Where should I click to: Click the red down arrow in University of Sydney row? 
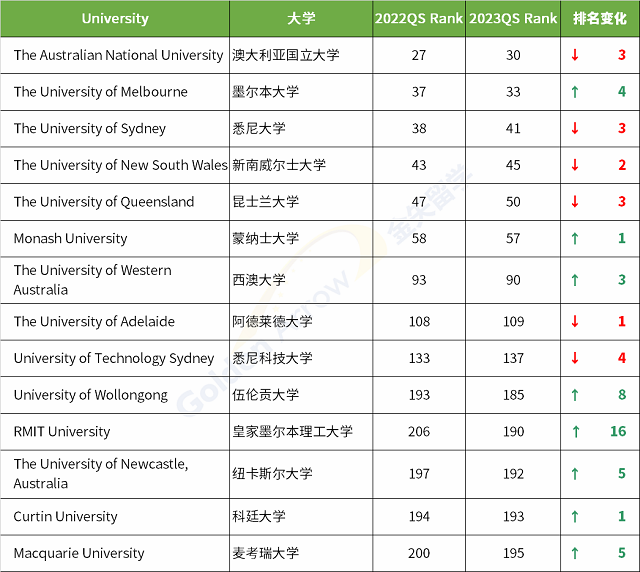(575, 128)
